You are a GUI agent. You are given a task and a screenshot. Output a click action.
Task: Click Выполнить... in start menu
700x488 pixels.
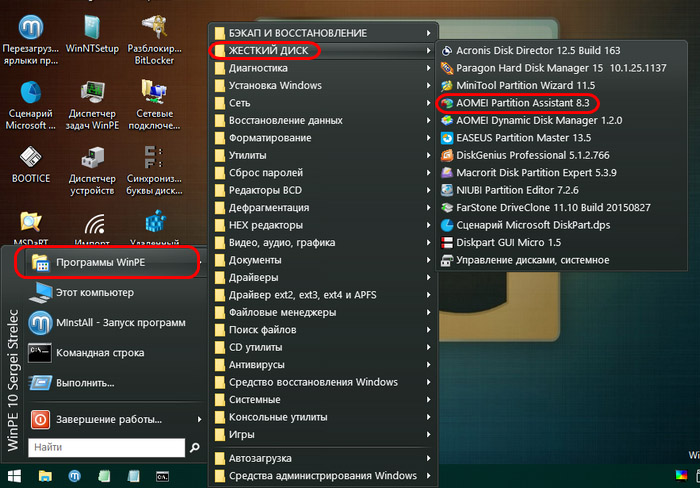pyautogui.click(x=115, y=383)
